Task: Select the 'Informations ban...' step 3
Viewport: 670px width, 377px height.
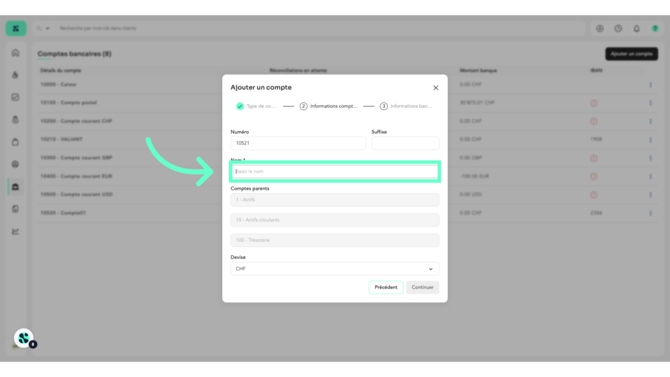Action: pyautogui.click(x=406, y=106)
